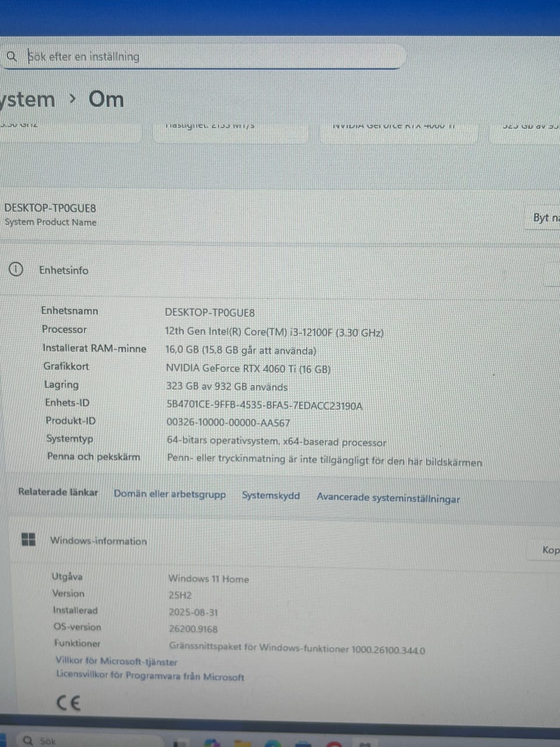Click the '2025-08-31' install date value
This screenshot has height=747, width=560.
click(x=193, y=612)
